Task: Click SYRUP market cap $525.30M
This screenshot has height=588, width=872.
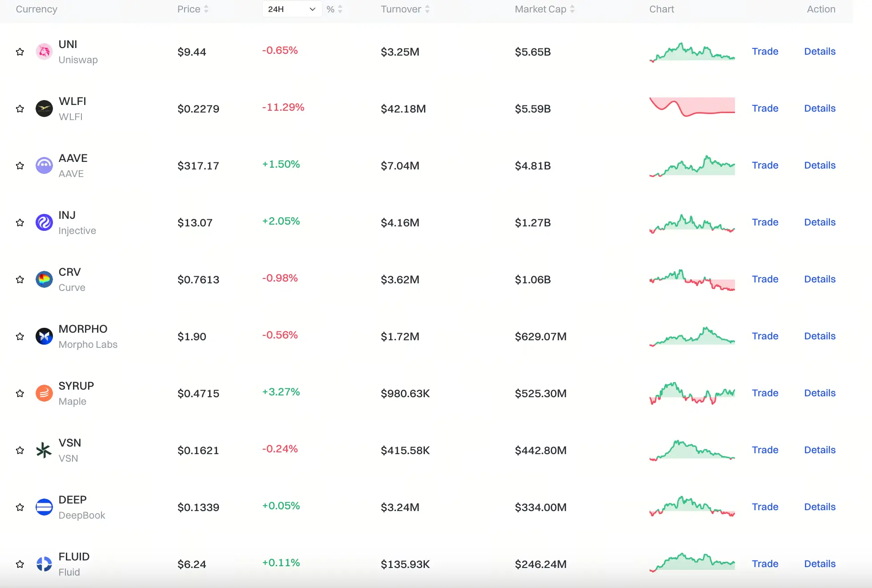Action: [x=541, y=394]
